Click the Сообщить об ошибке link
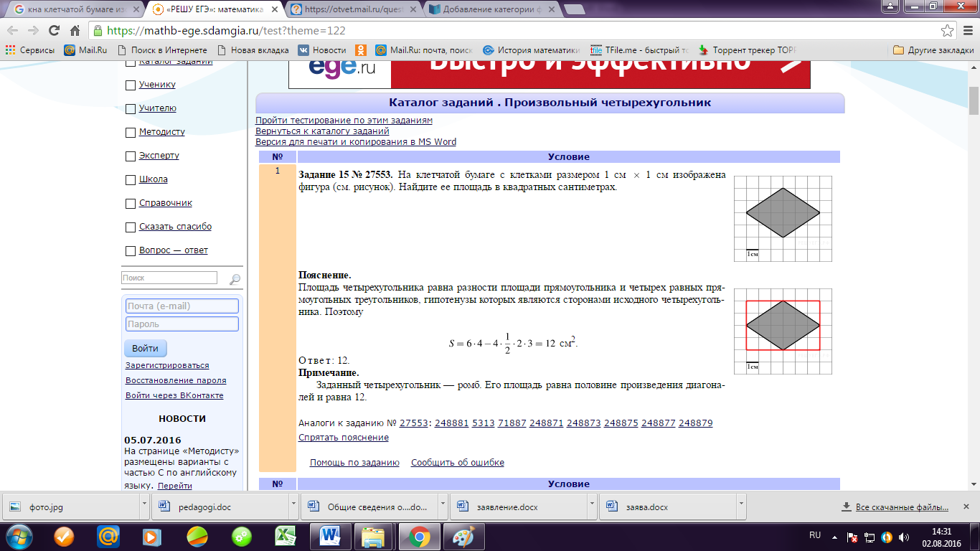The height and width of the screenshot is (551, 980). pyautogui.click(x=458, y=463)
